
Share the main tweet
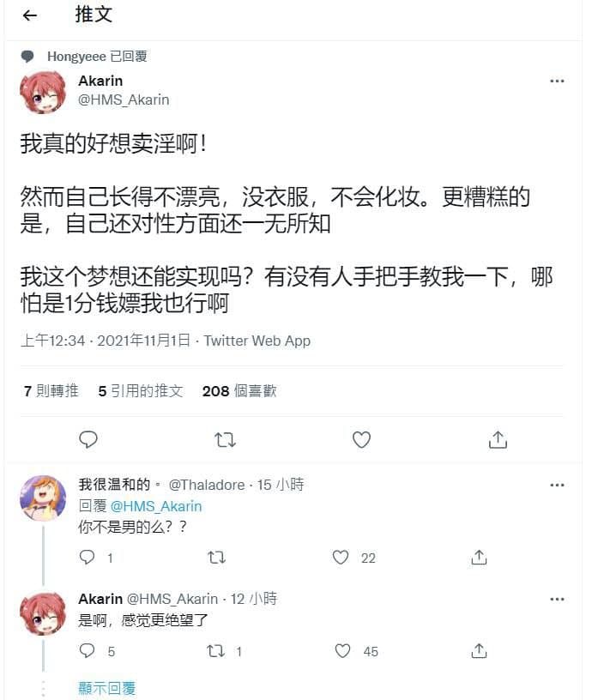[x=498, y=440]
